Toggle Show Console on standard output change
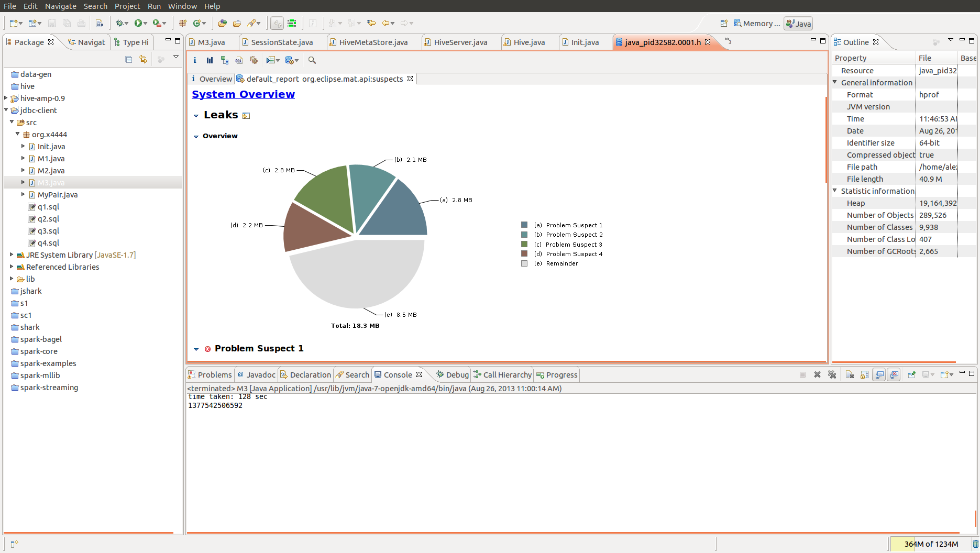This screenshot has width=980, height=553. click(879, 374)
